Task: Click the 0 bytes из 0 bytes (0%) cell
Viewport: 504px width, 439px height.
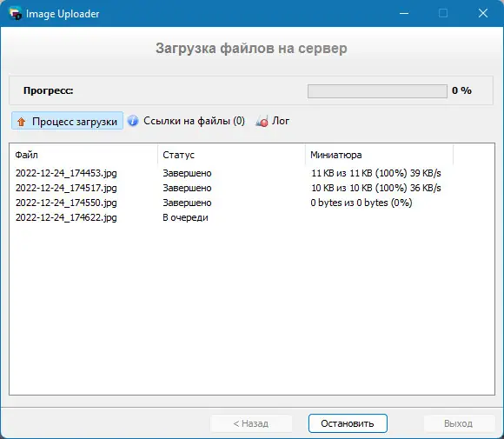Action: 361,203
